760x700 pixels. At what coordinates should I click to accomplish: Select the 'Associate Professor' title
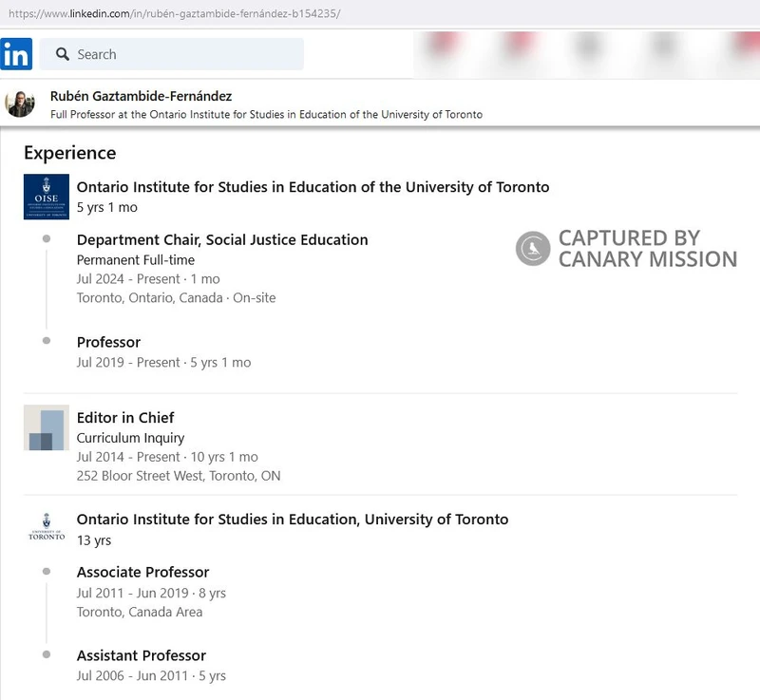coord(143,572)
